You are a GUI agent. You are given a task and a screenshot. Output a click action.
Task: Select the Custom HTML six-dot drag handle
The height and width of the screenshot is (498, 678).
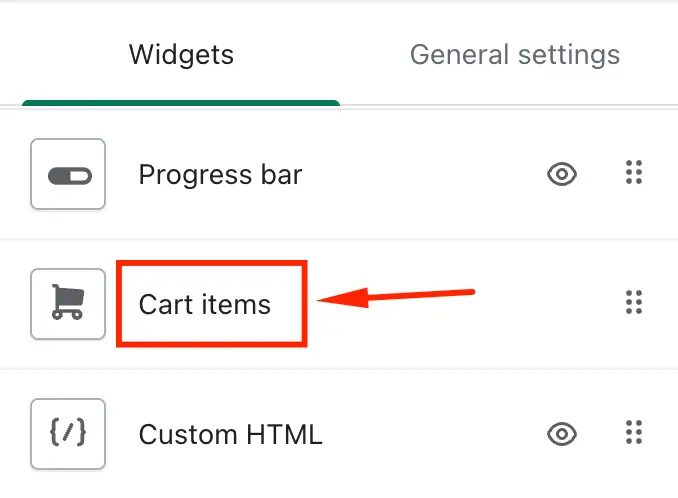point(634,432)
